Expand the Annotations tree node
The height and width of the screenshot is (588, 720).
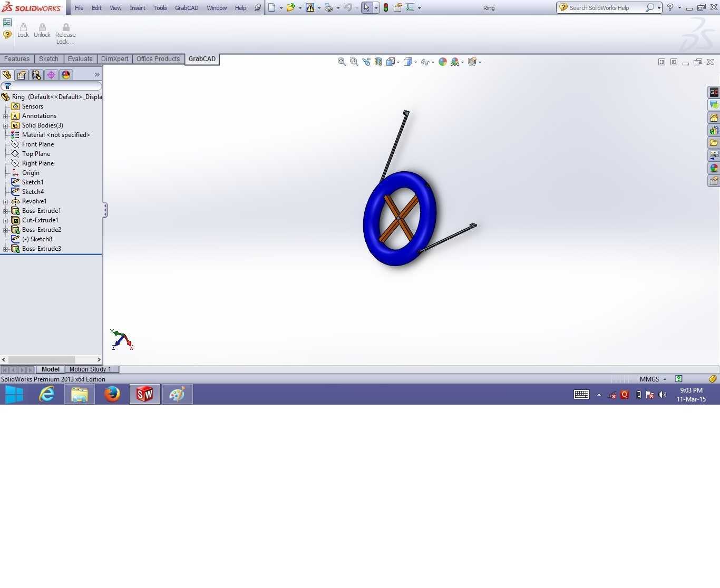pos(6,116)
